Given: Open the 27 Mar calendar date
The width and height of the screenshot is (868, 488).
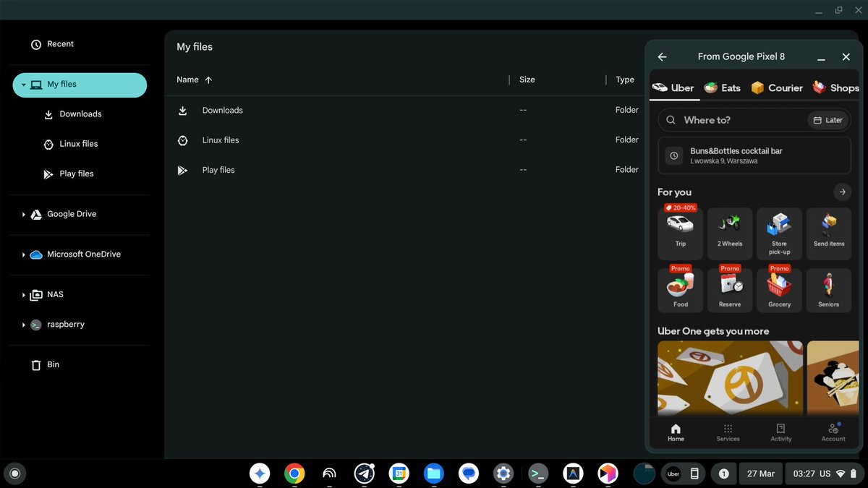Looking at the screenshot, I should click(761, 474).
